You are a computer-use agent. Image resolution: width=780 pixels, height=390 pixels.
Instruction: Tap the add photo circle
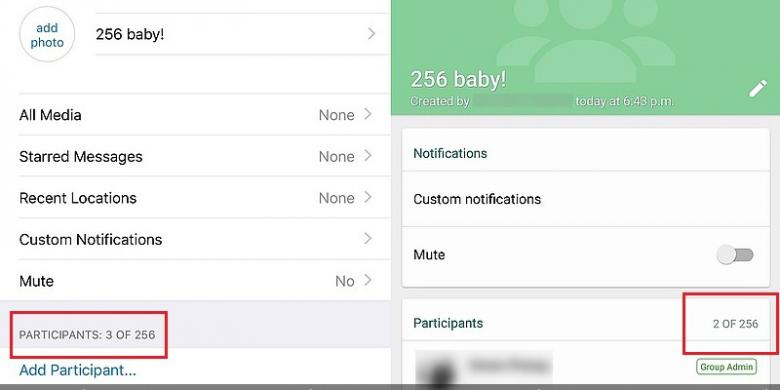pos(47,34)
